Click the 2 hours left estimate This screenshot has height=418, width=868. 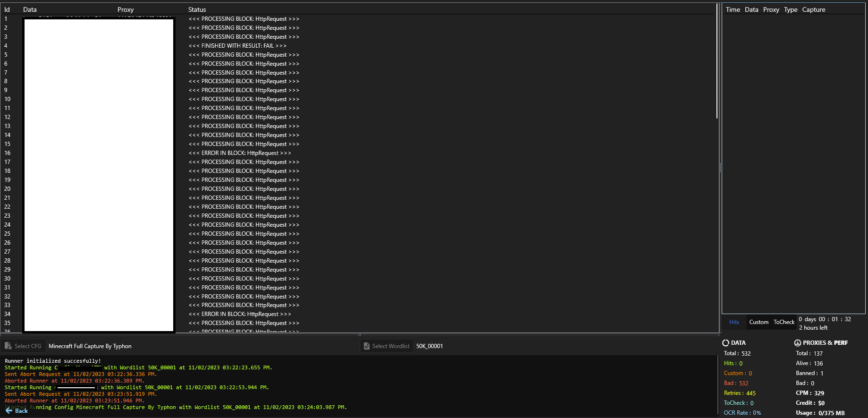click(813, 328)
